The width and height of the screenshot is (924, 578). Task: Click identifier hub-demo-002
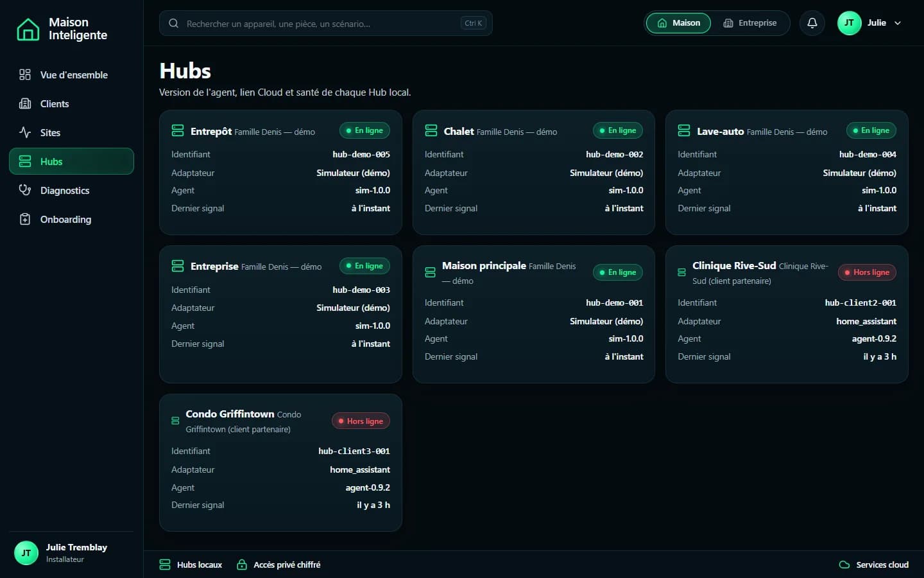(615, 154)
